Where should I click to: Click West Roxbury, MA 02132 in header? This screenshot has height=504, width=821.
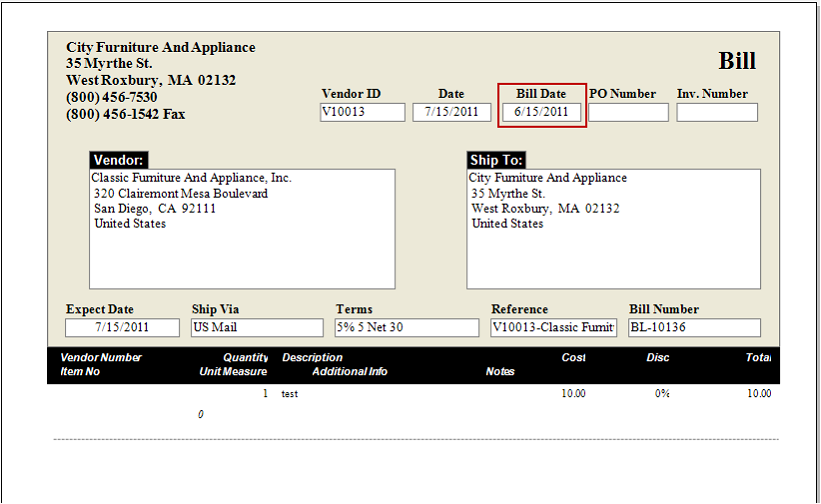pos(151,80)
